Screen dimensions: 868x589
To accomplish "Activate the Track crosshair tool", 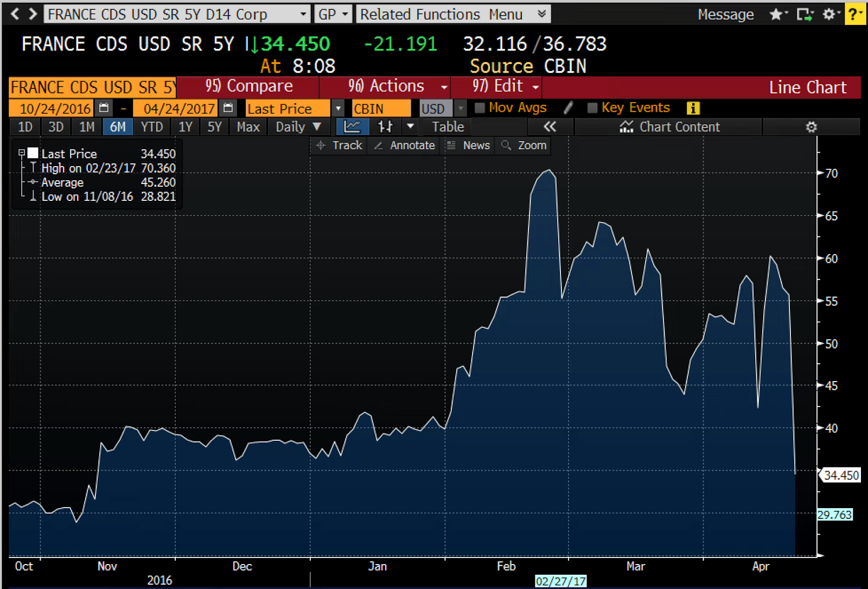I will [339, 145].
